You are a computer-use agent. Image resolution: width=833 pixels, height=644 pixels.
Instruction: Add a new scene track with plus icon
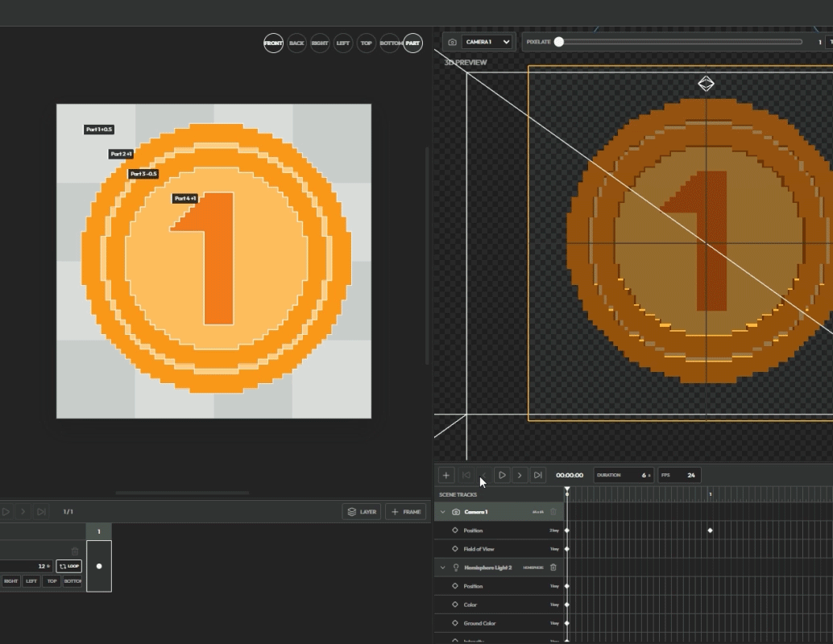446,475
